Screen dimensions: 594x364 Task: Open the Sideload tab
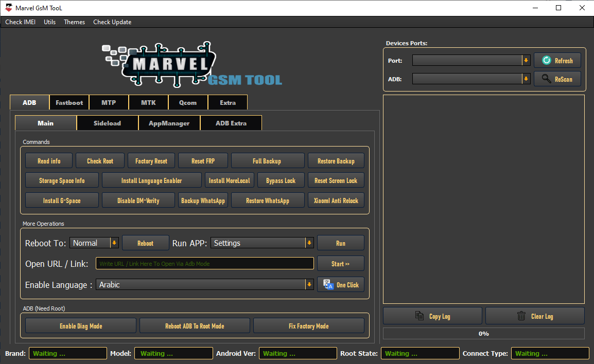[x=107, y=123]
